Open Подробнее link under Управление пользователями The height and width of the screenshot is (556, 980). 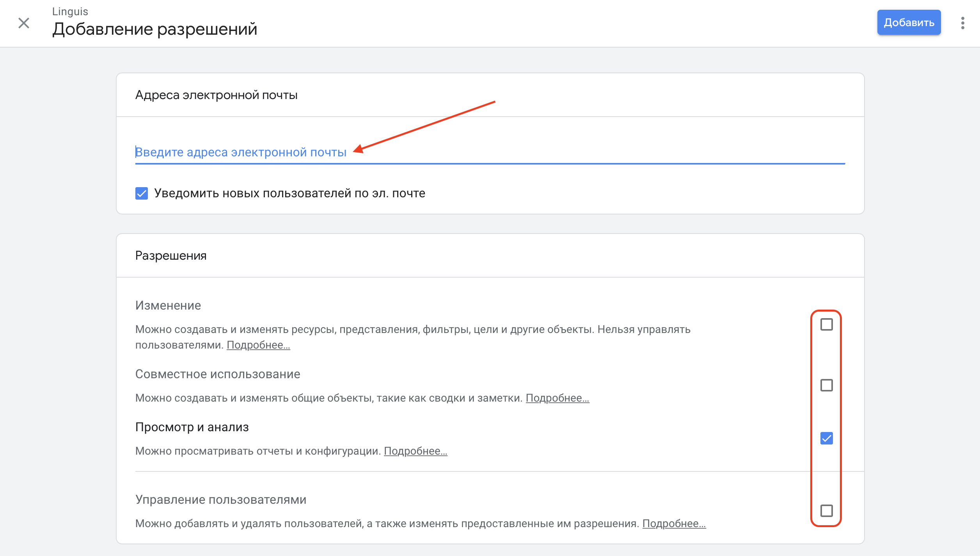[674, 524]
